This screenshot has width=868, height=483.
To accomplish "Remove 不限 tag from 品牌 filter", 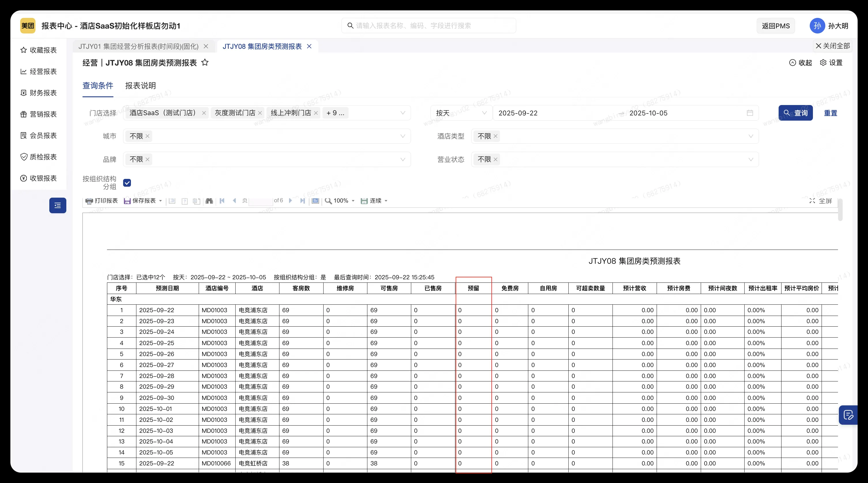I will [148, 160].
